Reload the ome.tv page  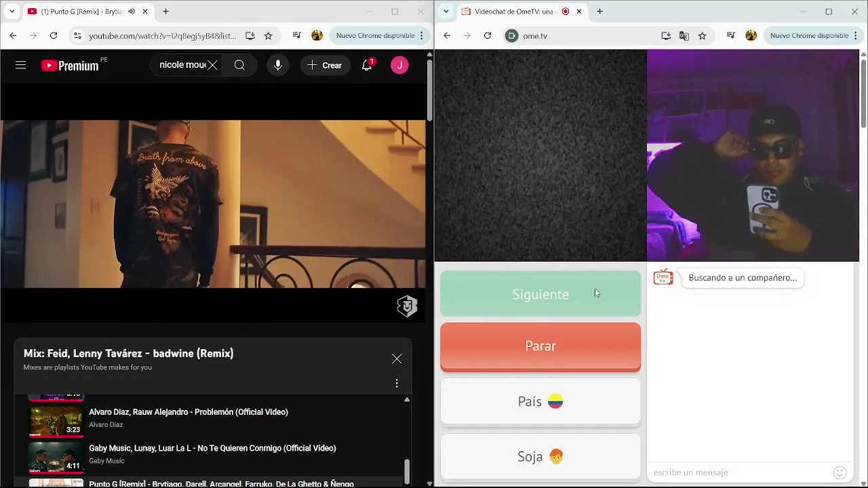(x=488, y=36)
